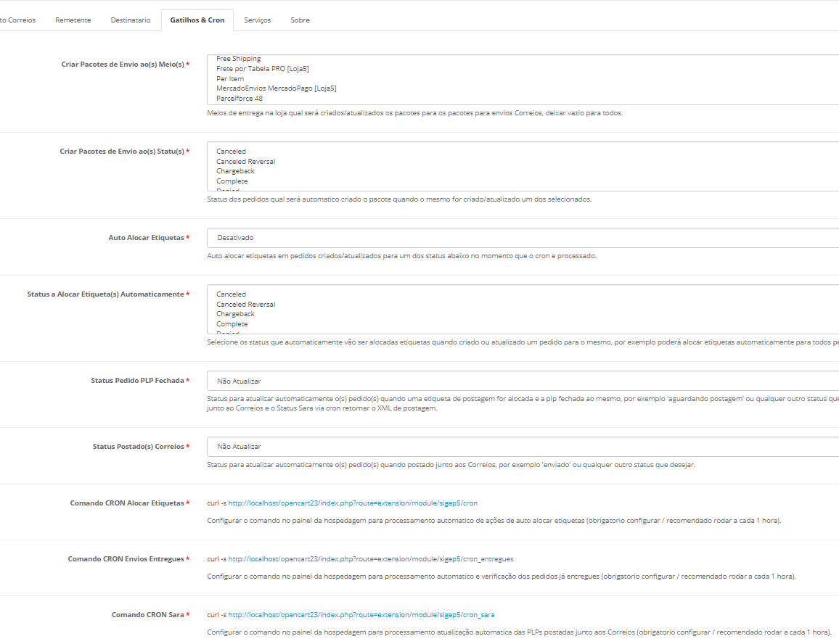
Task: Select Canceled Reversal in Alocar Etiqueta list
Action: tap(245, 305)
